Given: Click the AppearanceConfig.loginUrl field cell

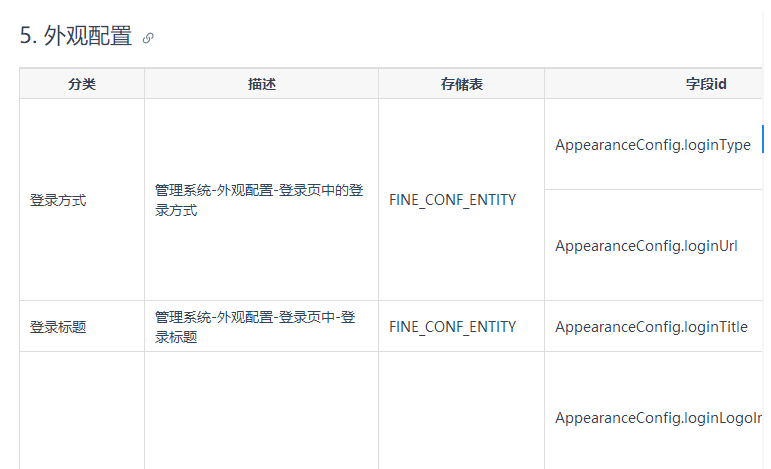Looking at the screenshot, I should pyautogui.click(x=653, y=245).
